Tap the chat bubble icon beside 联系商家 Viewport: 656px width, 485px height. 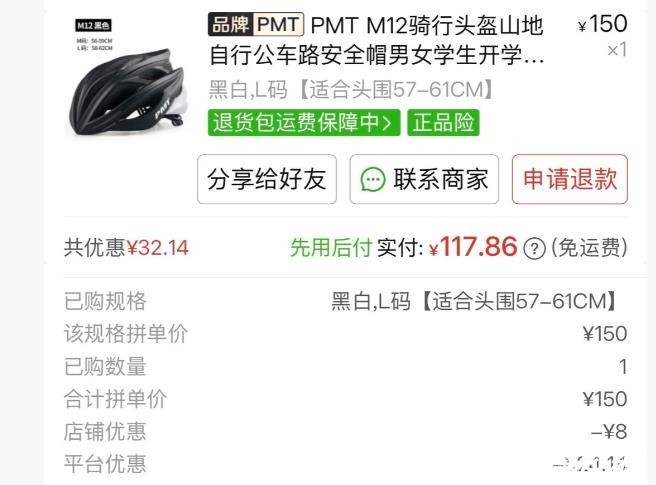[372, 180]
